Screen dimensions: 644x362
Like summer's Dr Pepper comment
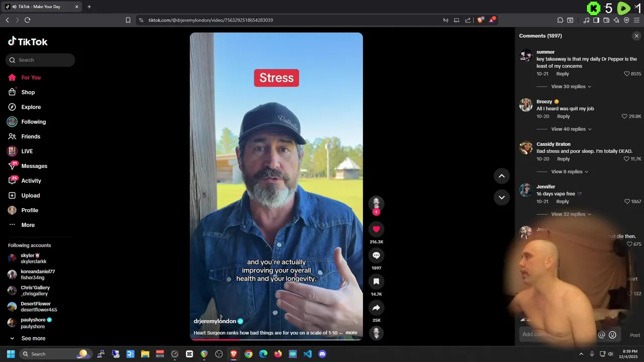[627, 74]
